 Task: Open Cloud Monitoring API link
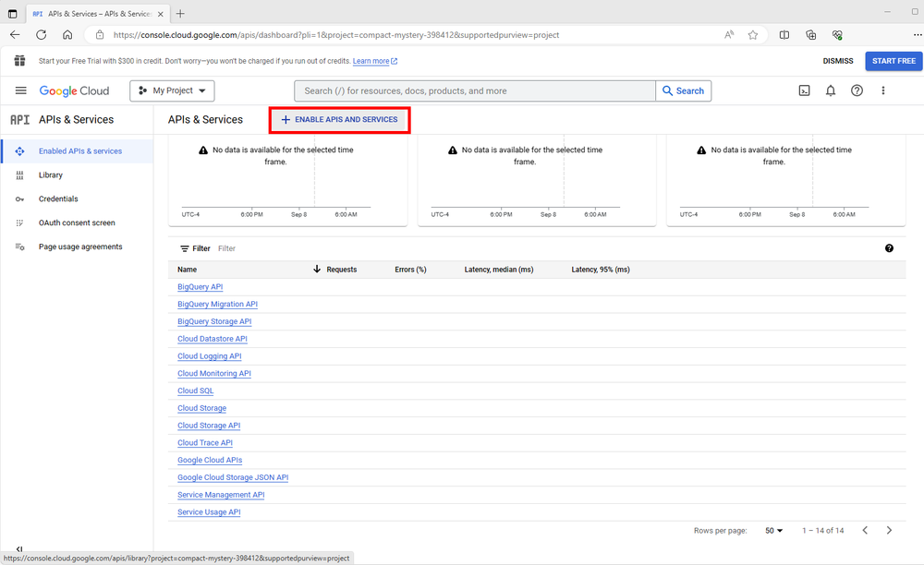point(214,373)
